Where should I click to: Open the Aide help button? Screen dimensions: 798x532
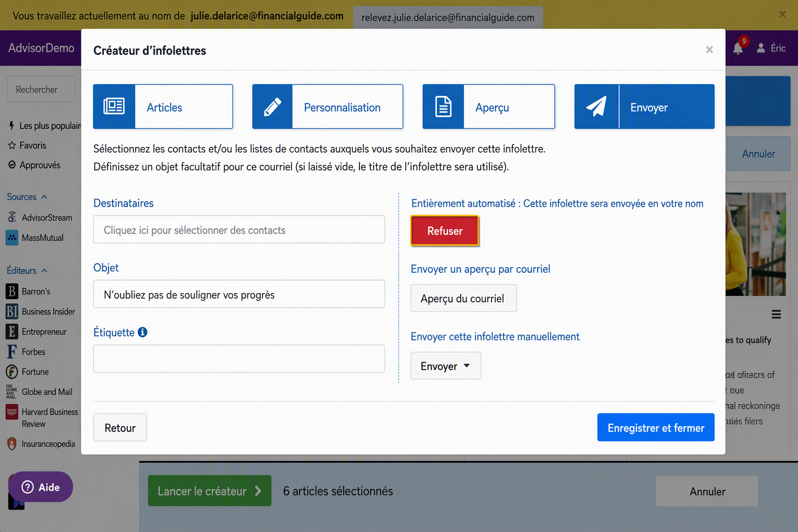(x=41, y=487)
